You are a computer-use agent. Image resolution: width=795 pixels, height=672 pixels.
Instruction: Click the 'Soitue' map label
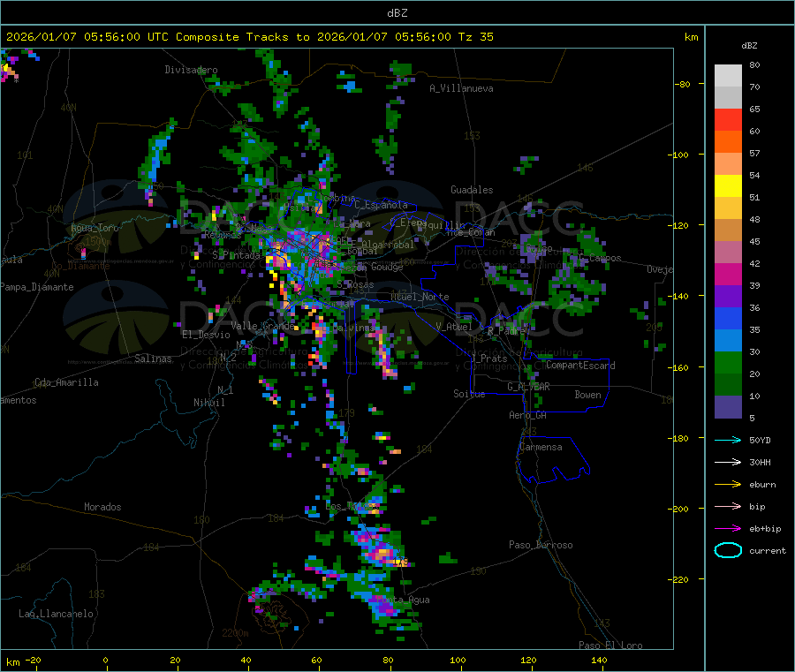tap(469, 394)
